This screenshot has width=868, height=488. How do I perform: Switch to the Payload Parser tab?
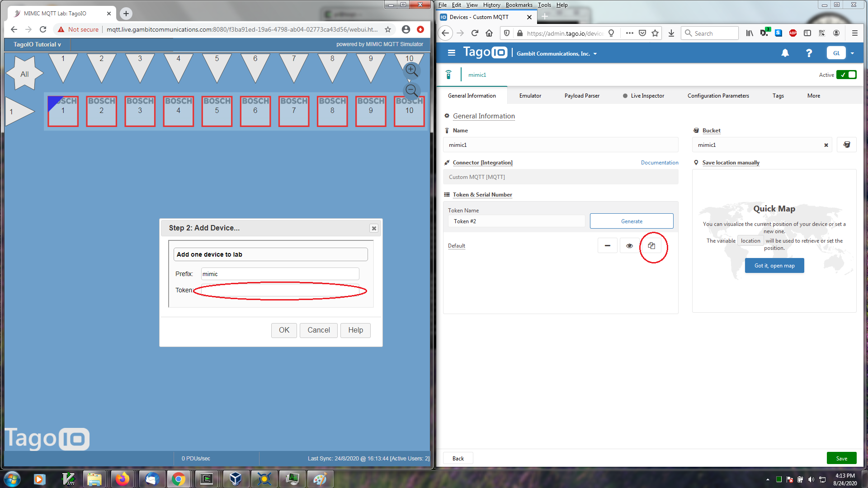tap(582, 96)
